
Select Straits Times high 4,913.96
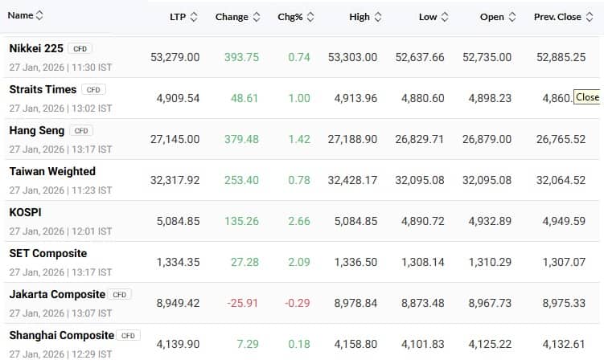(x=355, y=98)
